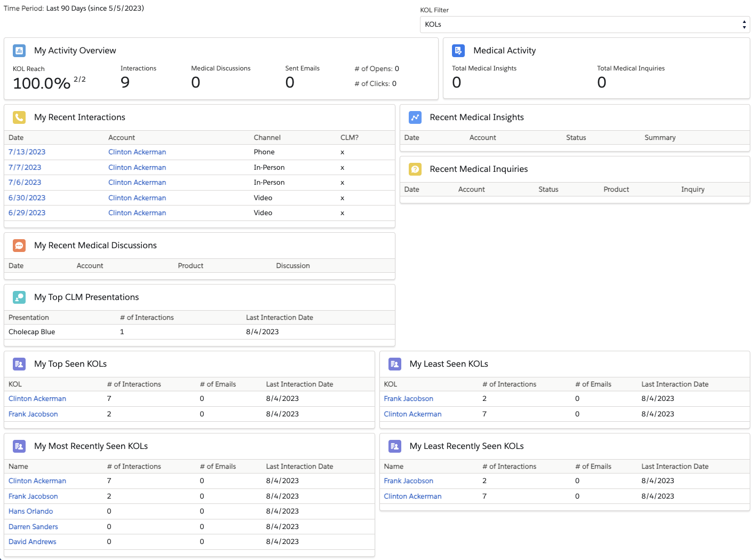Open David Andrews' KOL profile link
The height and width of the screenshot is (560, 754).
tap(33, 542)
